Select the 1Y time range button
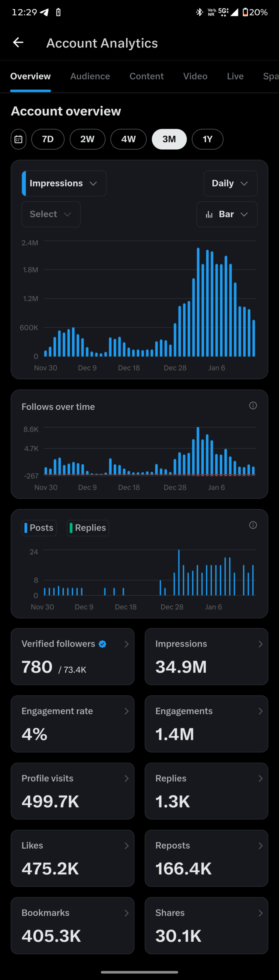The height and width of the screenshot is (980, 279). click(x=207, y=139)
